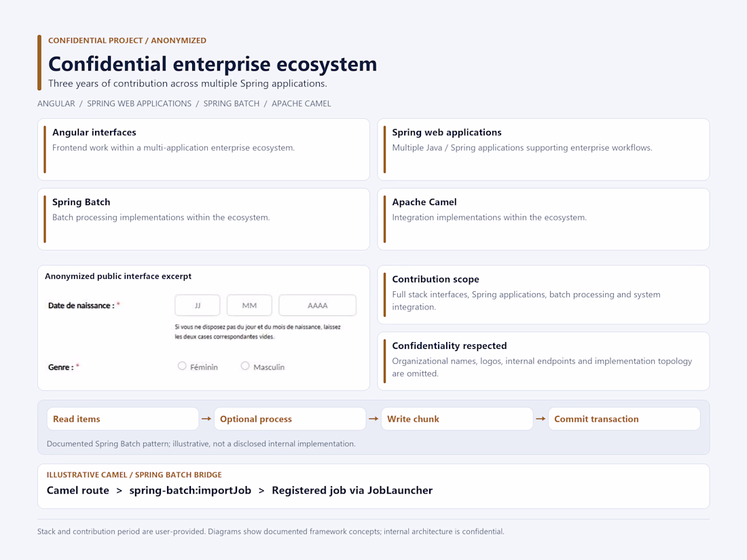Click the 'ILLUSTRATIVE CAMEL / SPRING BATCH BRIDGE' label
Viewport: 747px width, 560px height.
tap(134, 474)
